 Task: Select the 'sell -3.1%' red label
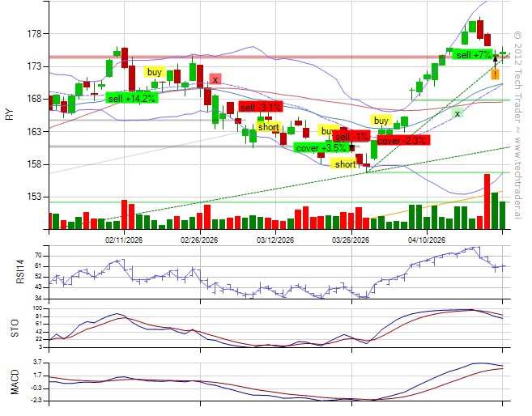[260, 107]
